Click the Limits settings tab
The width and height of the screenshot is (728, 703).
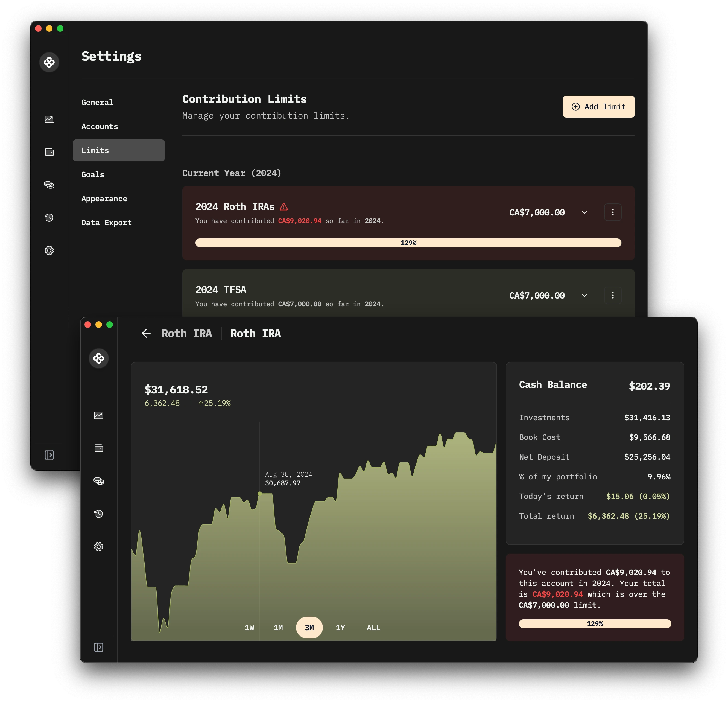119,150
